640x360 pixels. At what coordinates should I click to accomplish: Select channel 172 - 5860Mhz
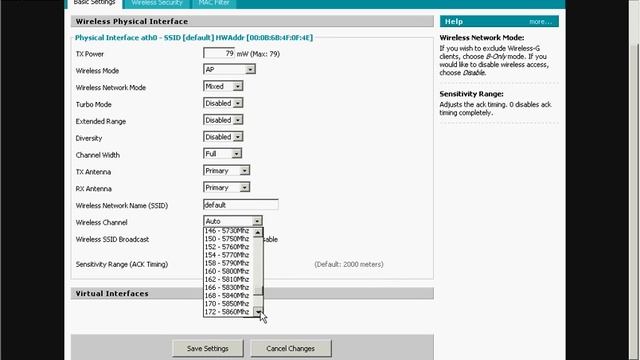point(227,312)
